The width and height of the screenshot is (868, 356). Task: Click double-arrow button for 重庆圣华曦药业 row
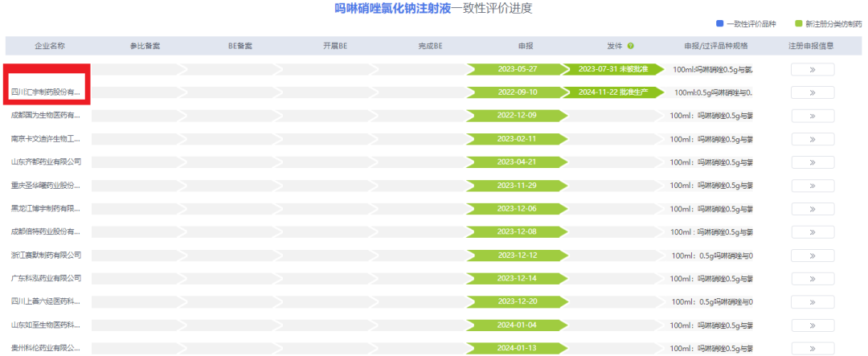(x=812, y=186)
